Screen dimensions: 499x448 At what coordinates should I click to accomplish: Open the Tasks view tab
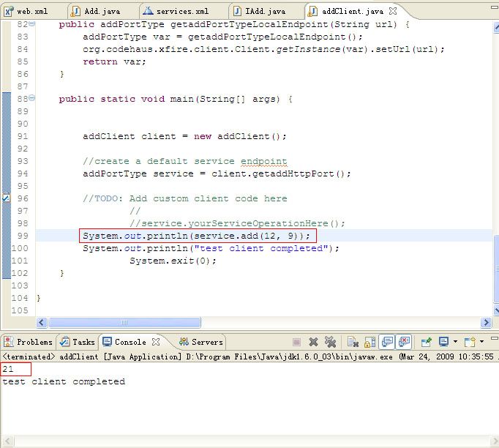[x=78, y=342]
